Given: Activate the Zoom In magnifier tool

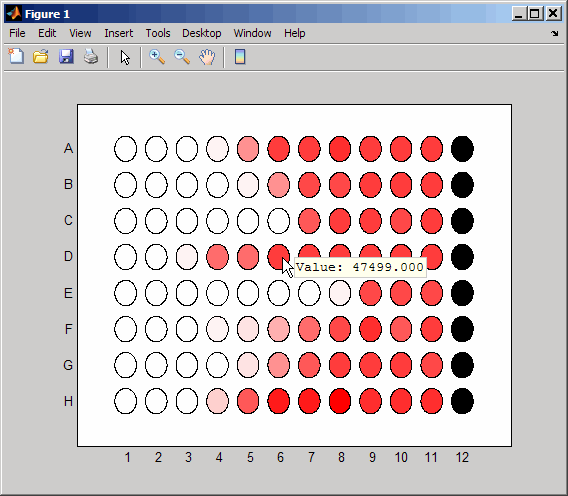Looking at the screenshot, I should click(157, 57).
